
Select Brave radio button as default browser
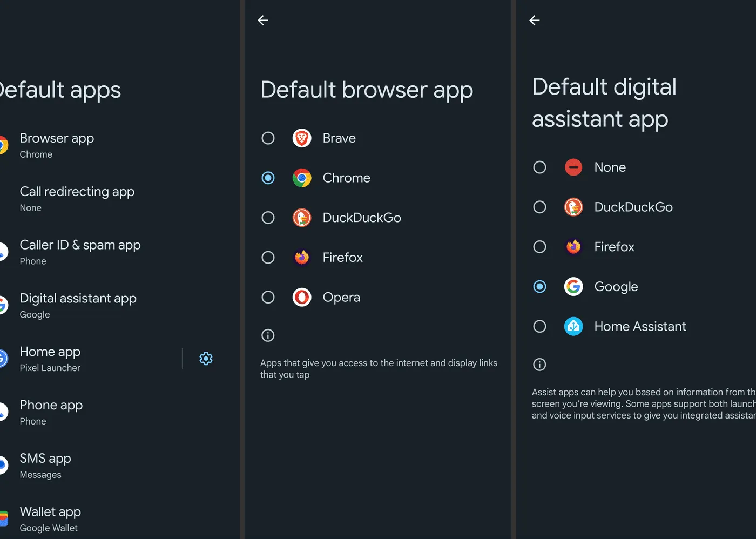(x=268, y=138)
